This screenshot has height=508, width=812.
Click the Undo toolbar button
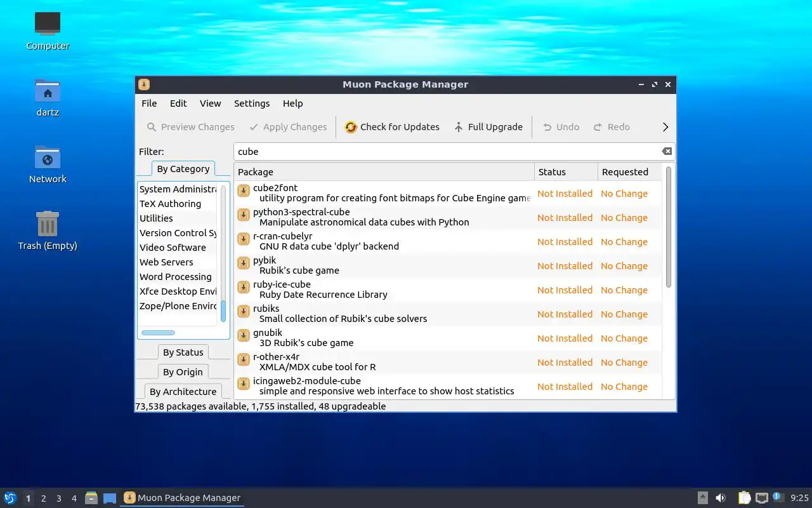pos(561,127)
